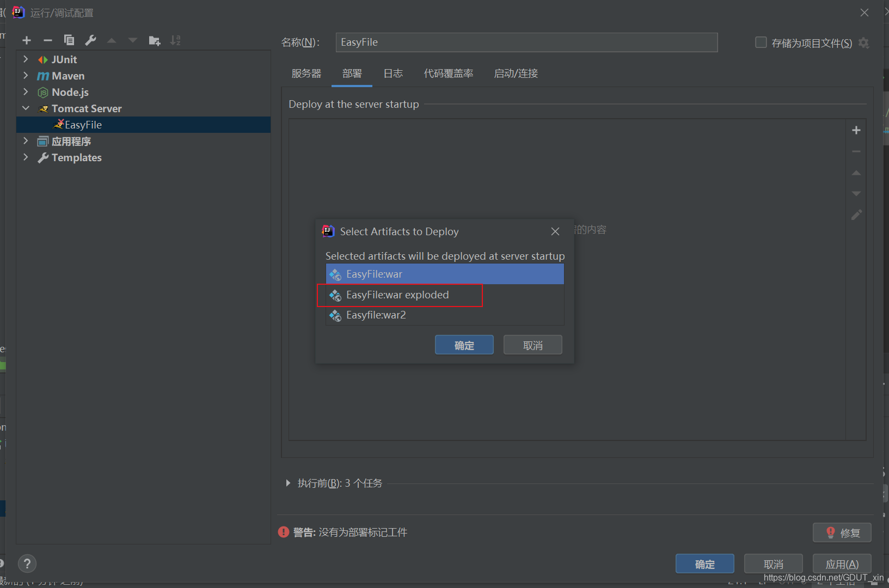Copy configuration icon in toolbar
The width and height of the screenshot is (889, 588).
pyautogui.click(x=69, y=40)
